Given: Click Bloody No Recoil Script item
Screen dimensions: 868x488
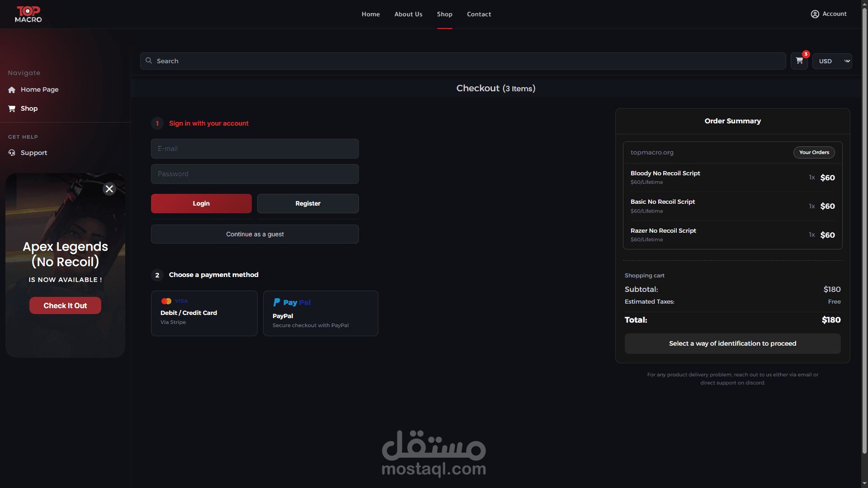Looking at the screenshot, I should (x=733, y=178).
